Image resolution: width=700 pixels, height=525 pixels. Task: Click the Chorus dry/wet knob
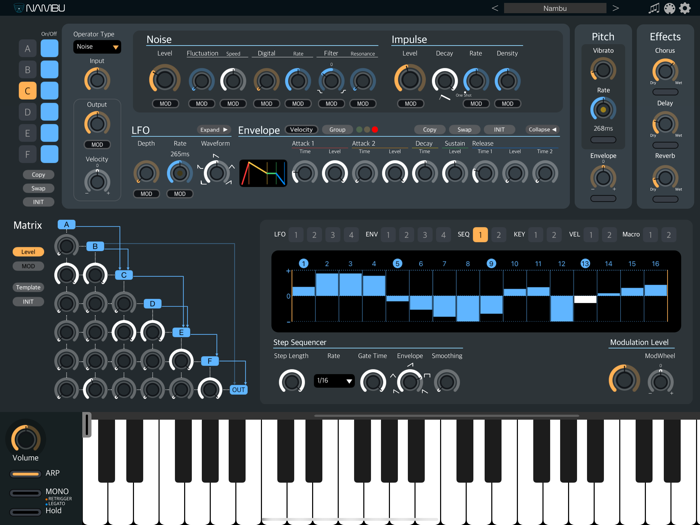click(665, 71)
